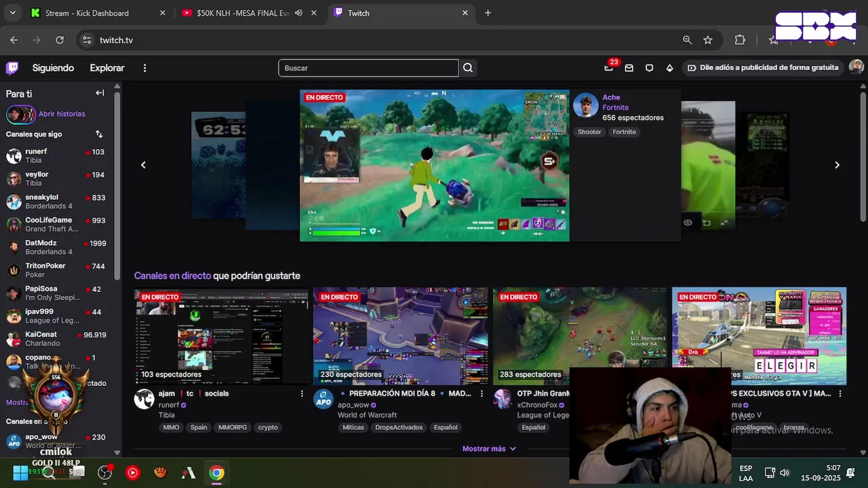
Task: Click apo_wow channel avatar under stream card
Action: (x=323, y=399)
